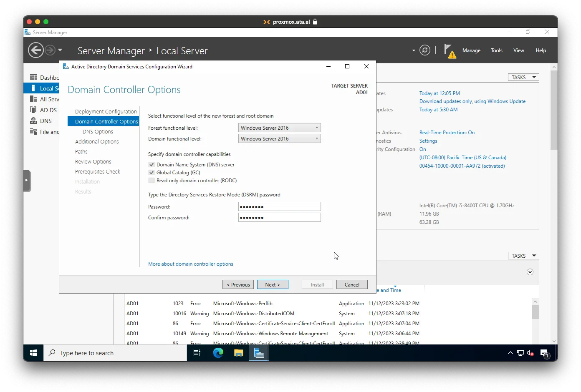The height and width of the screenshot is (392, 581).
Task: Open More about domain controller options link
Action: tap(191, 264)
